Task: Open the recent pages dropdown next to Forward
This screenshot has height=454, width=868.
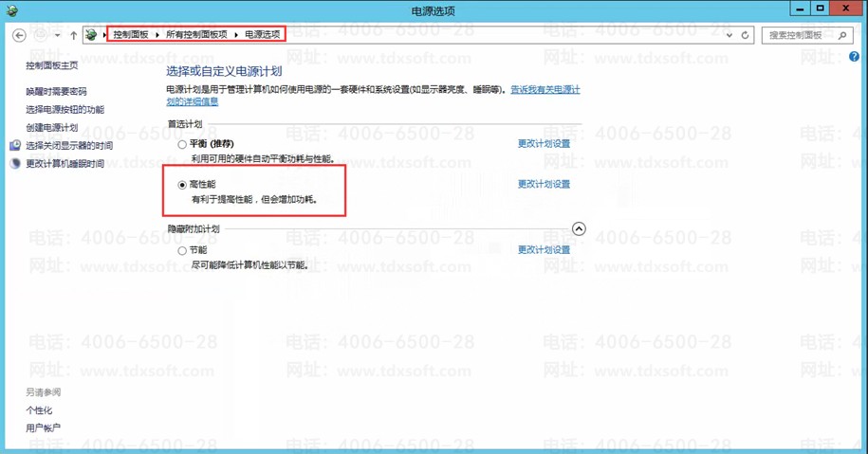Action: tap(57, 35)
